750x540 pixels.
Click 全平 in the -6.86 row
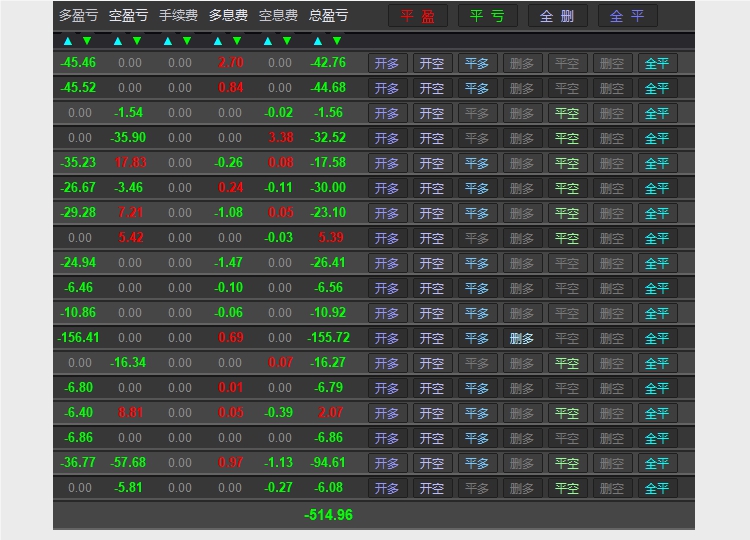(657, 438)
